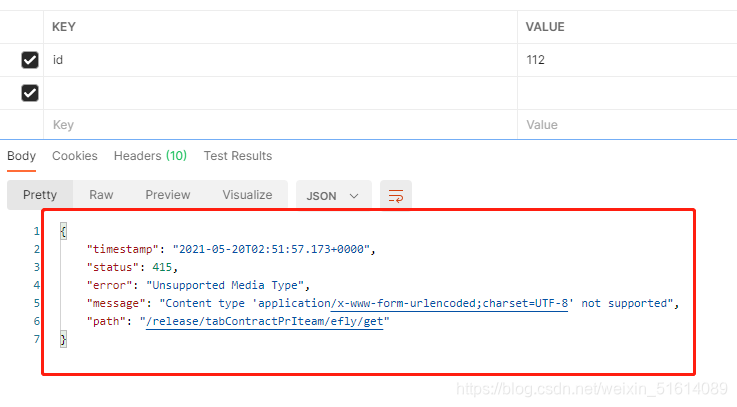737x407 pixels.
Task: Select the Visualize view
Action: pyautogui.click(x=247, y=195)
